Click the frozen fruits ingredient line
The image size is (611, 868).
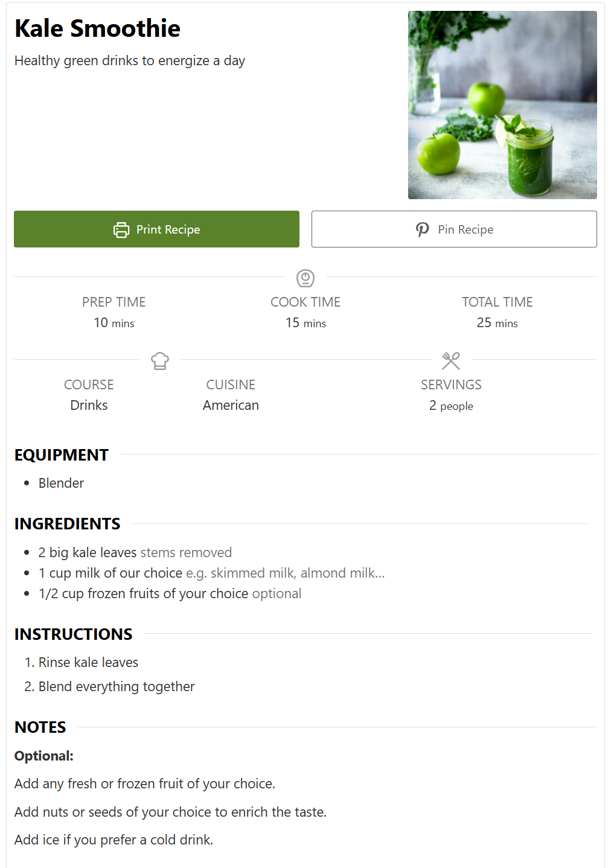tap(170, 593)
